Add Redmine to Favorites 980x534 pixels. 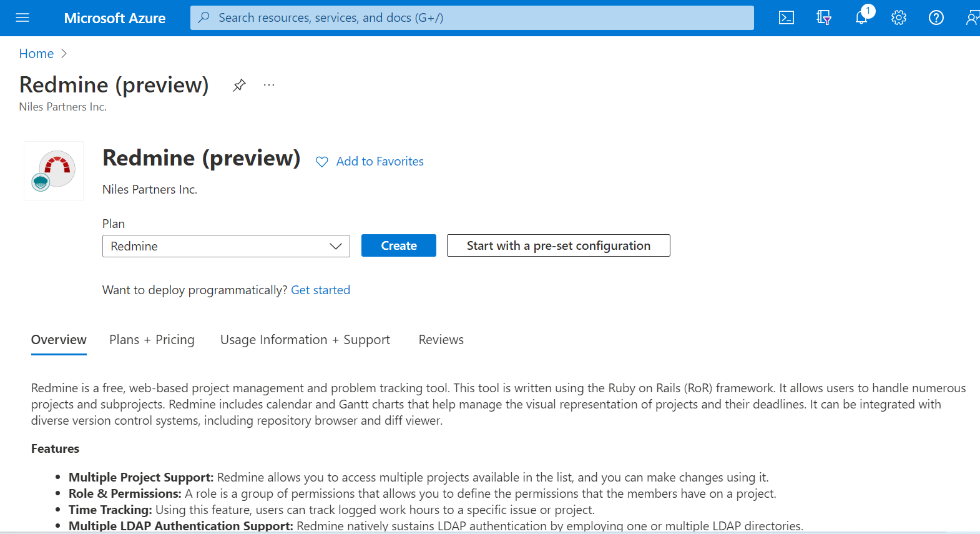pyautogui.click(x=380, y=161)
